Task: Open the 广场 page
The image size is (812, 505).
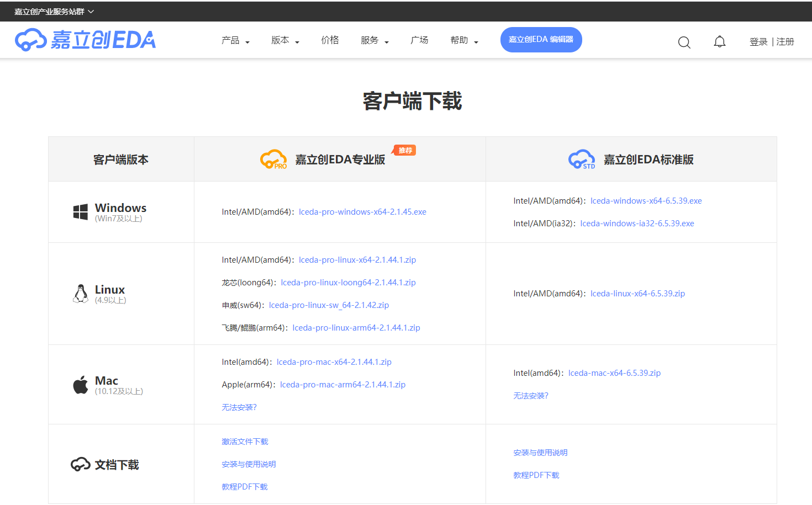Action: [419, 40]
